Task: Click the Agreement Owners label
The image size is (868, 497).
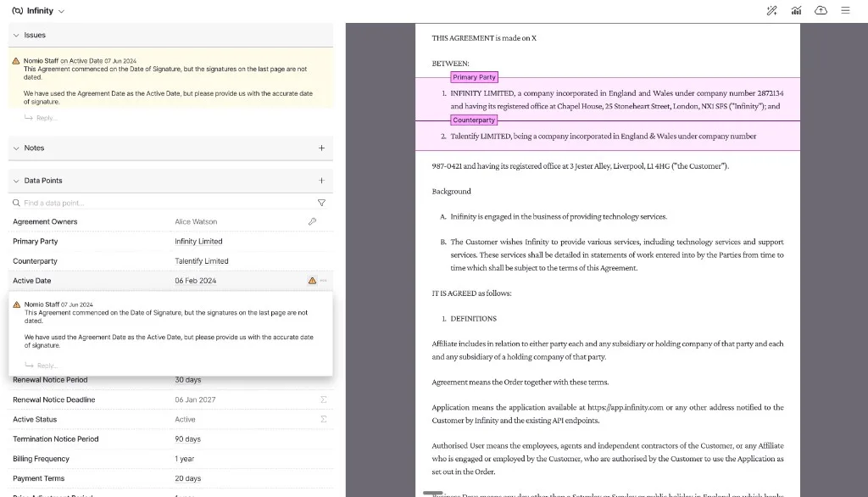Action: tap(45, 221)
